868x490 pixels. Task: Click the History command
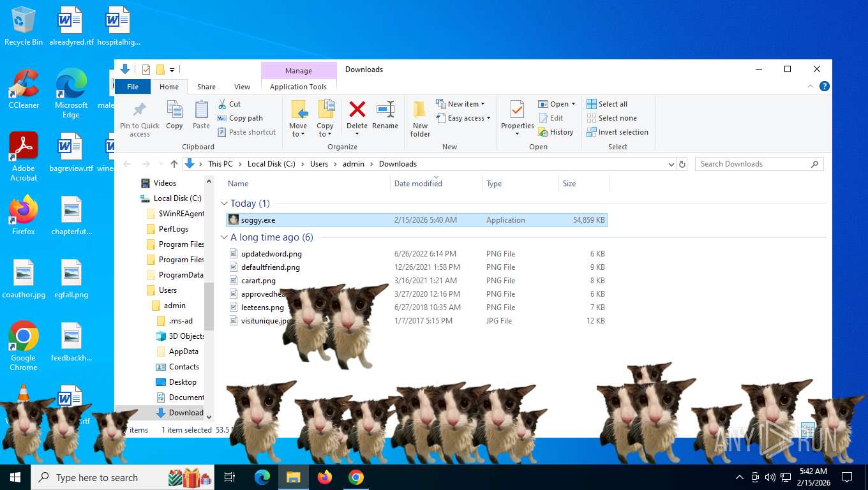[x=556, y=132]
